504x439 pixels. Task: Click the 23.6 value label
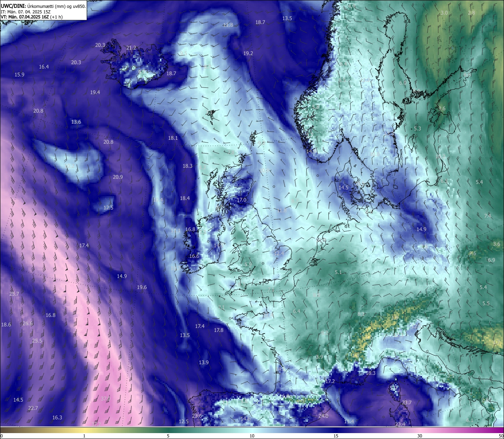(x=197, y=416)
